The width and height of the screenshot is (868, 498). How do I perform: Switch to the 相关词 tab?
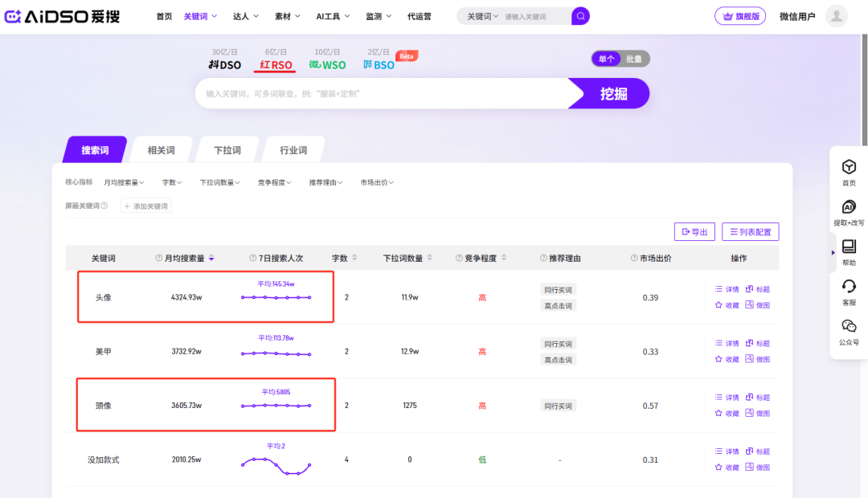pyautogui.click(x=161, y=150)
